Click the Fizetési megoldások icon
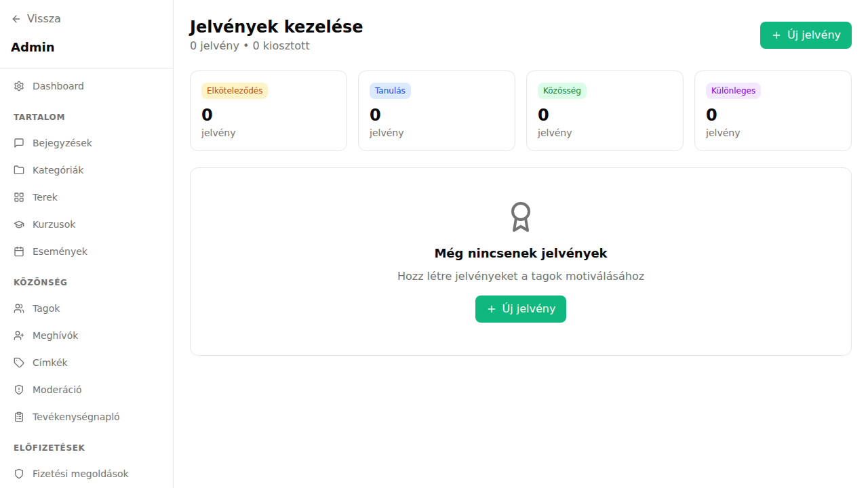868x488 pixels. coord(18,473)
